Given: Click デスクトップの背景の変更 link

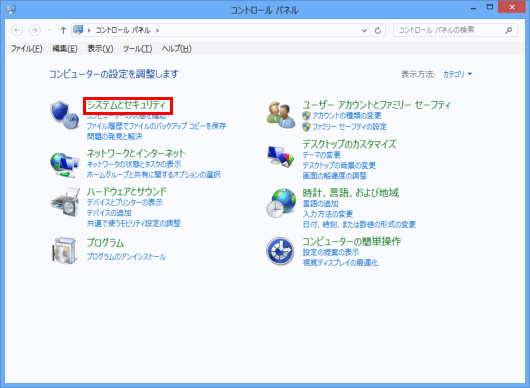Looking at the screenshot, I should coord(339,166).
